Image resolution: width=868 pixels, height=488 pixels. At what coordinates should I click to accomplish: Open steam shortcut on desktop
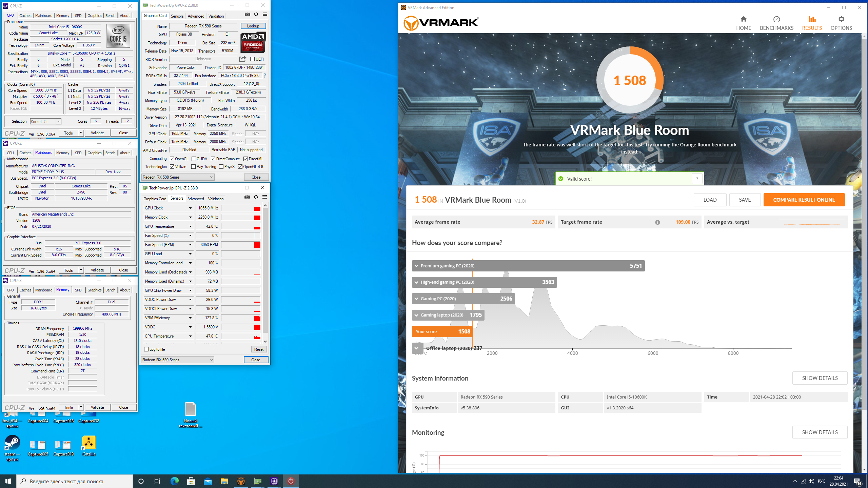click(12, 448)
